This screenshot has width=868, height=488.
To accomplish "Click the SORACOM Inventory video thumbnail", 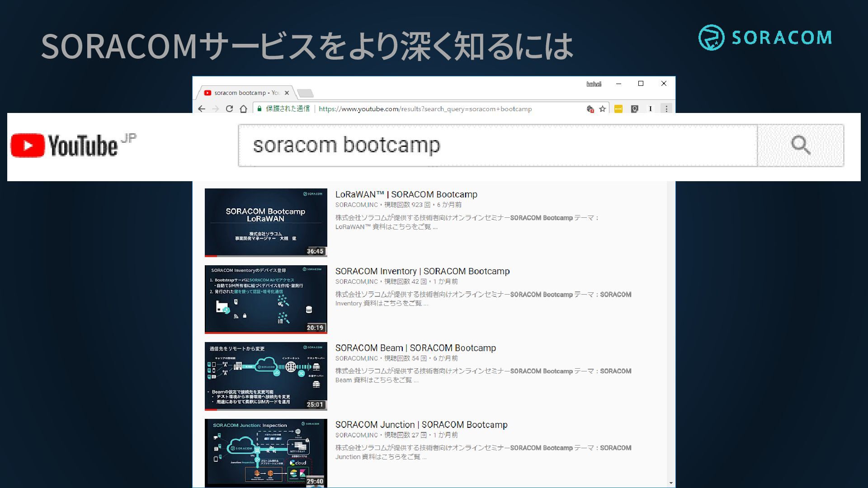I will [266, 299].
